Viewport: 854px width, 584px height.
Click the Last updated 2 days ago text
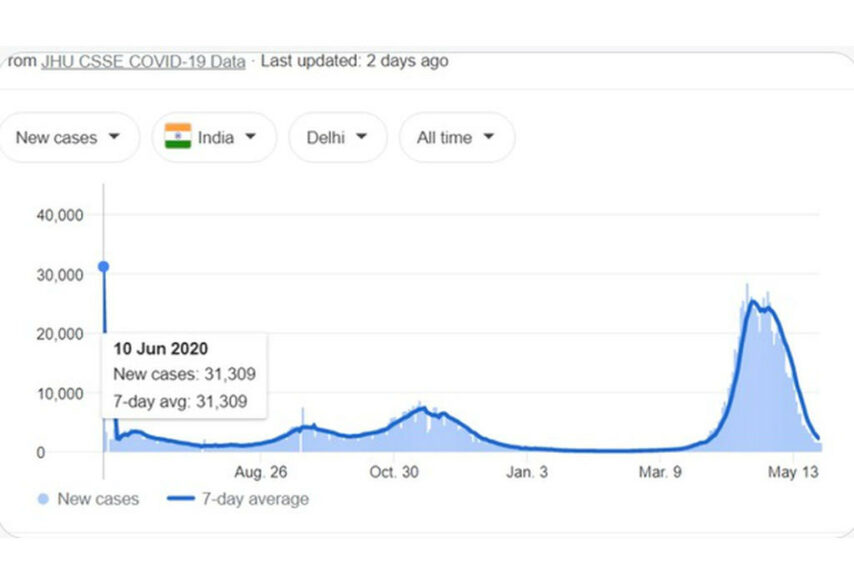354,61
